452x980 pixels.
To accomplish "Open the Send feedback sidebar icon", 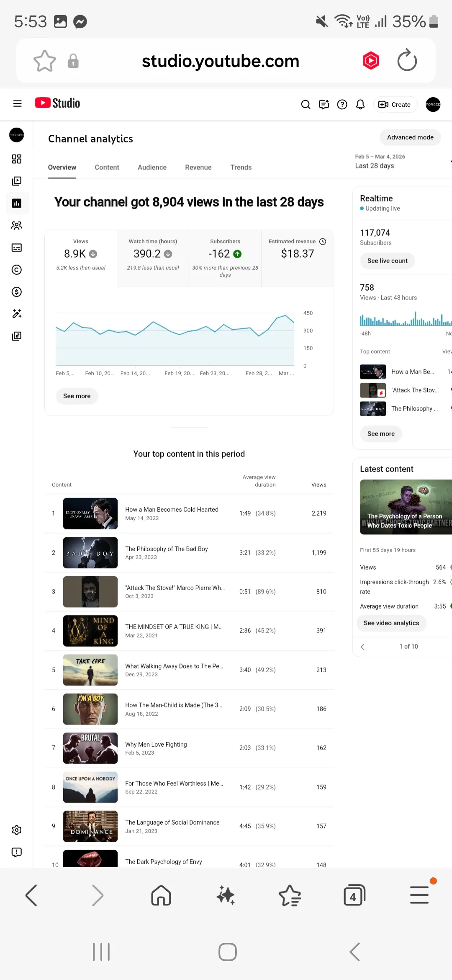I will (x=17, y=852).
